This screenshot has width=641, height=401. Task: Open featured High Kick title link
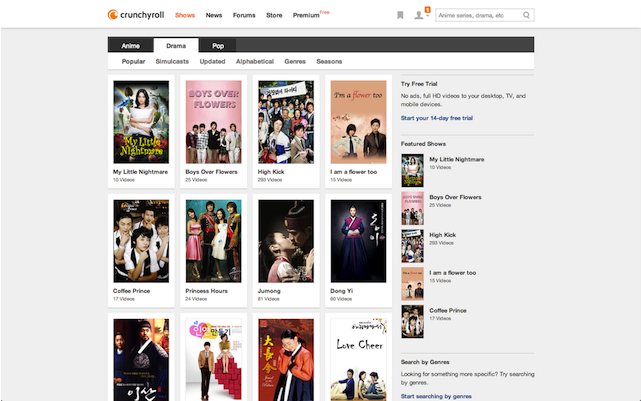(x=442, y=235)
